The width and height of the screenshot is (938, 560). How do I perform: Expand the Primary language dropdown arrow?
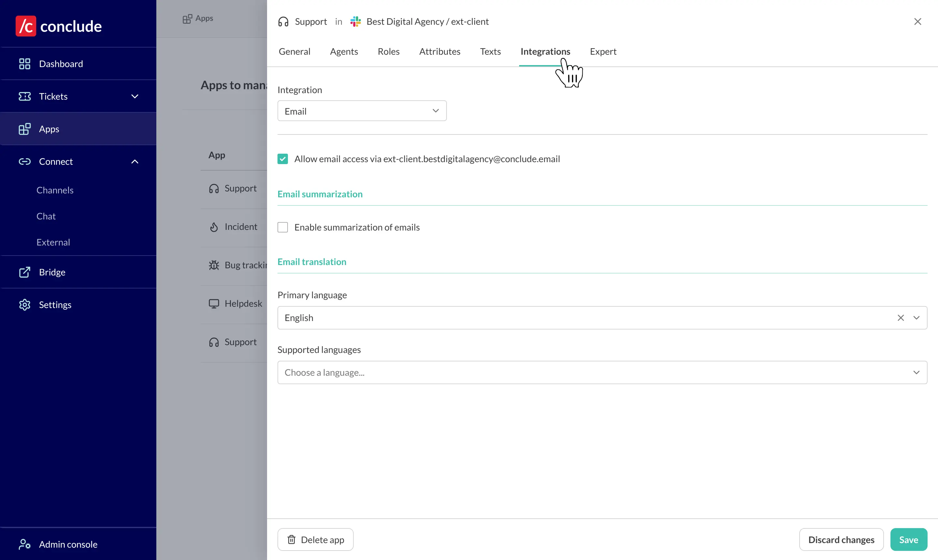pyautogui.click(x=916, y=318)
